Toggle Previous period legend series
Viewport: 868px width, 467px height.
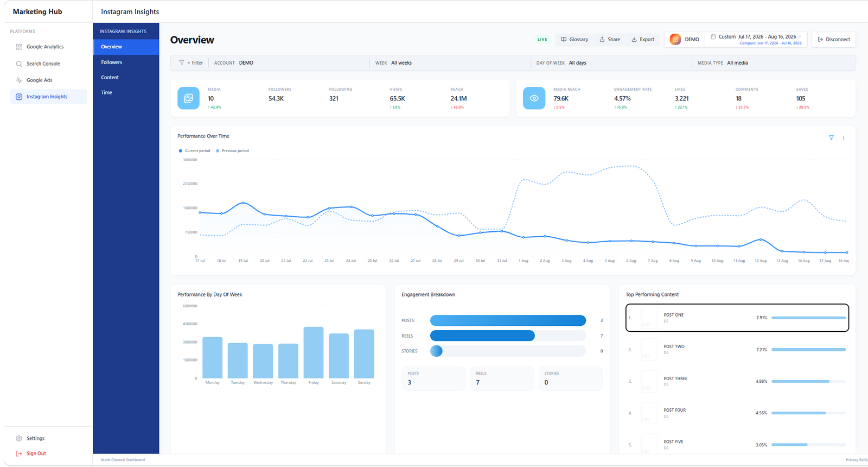[232, 151]
